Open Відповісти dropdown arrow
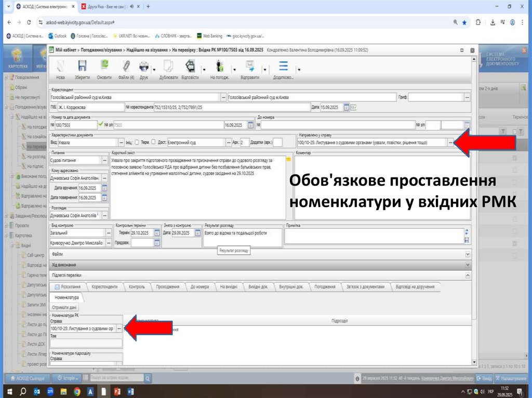532x398 pixels. coord(204,70)
